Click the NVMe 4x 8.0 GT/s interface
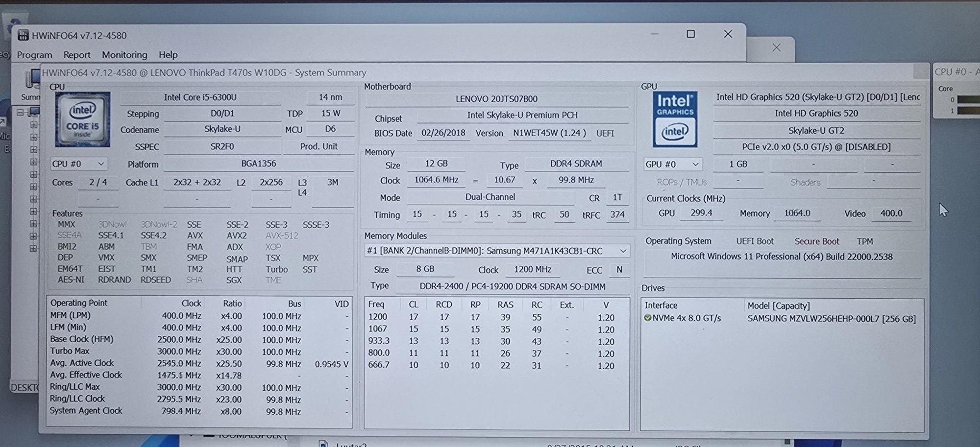 pyautogui.click(x=686, y=318)
